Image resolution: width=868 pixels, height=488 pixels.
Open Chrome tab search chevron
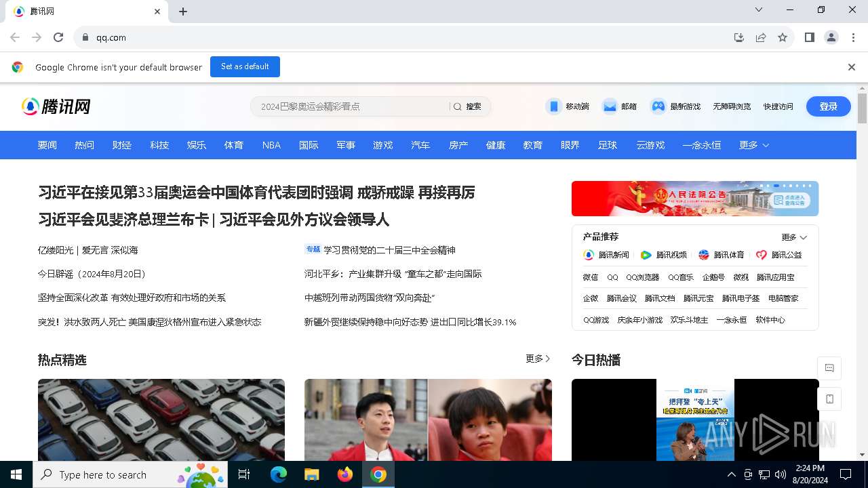click(x=759, y=9)
